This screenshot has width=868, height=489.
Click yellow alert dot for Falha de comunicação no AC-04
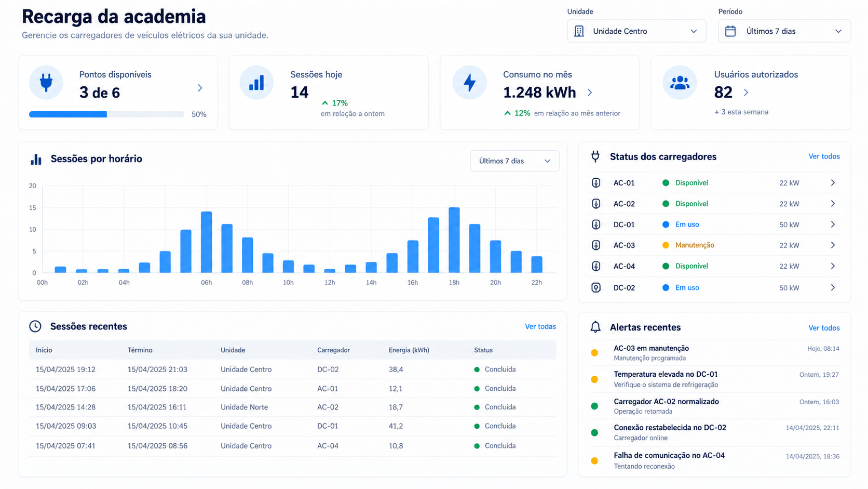point(595,460)
